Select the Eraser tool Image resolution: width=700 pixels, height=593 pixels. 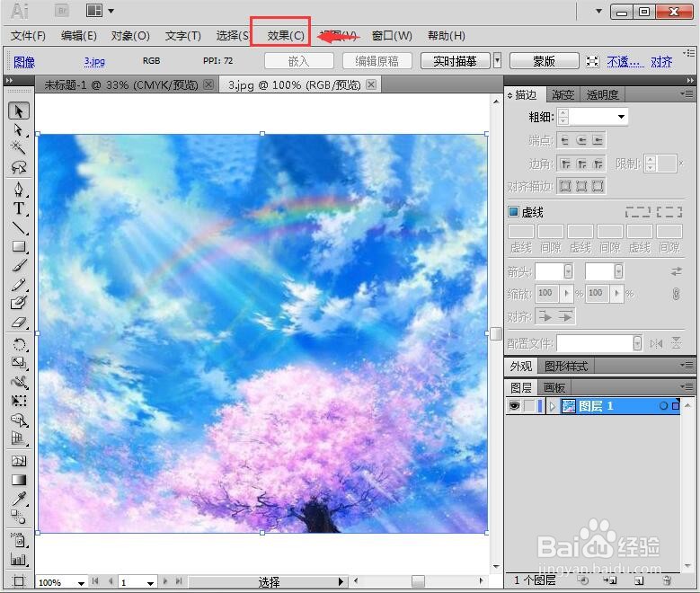pos(19,322)
